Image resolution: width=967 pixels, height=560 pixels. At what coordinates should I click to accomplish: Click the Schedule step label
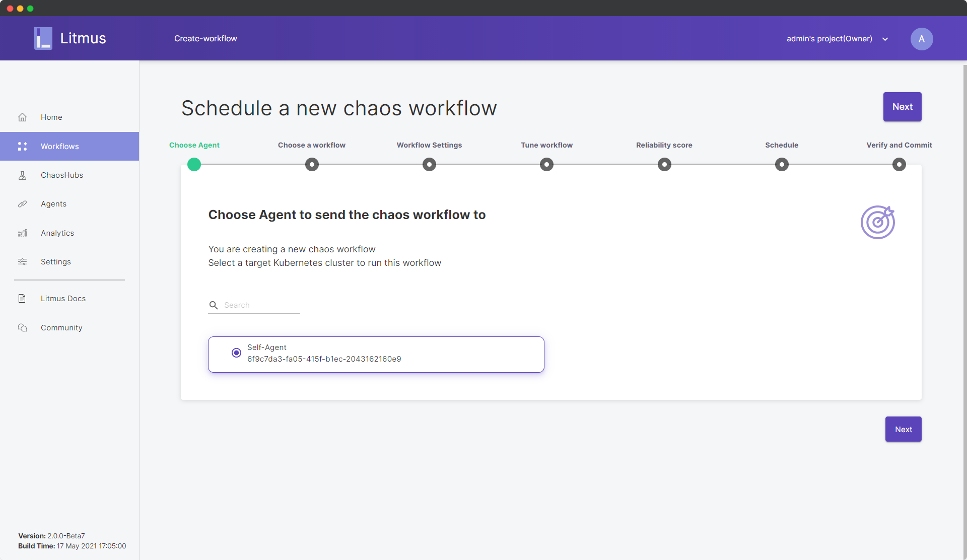click(x=782, y=145)
